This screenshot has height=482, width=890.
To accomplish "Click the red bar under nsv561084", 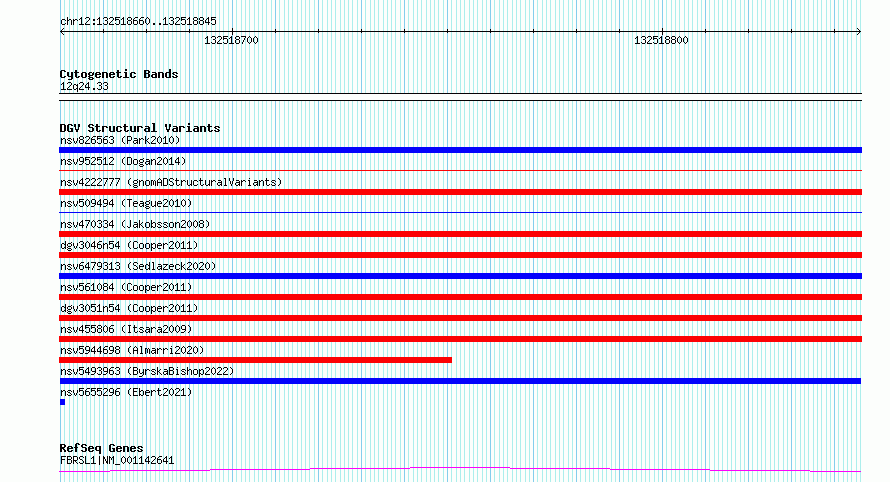I will [460, 297].
